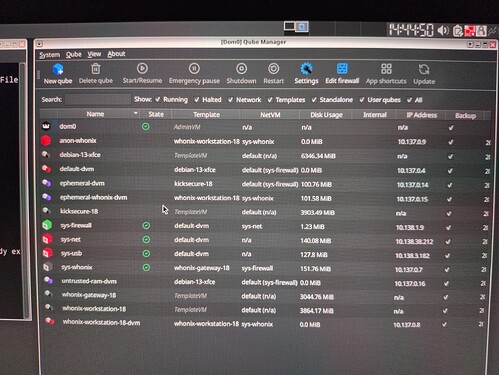Click the workspace switcher in panel
The height and width of the screenshot is (375, 499).
coord(296,27)
